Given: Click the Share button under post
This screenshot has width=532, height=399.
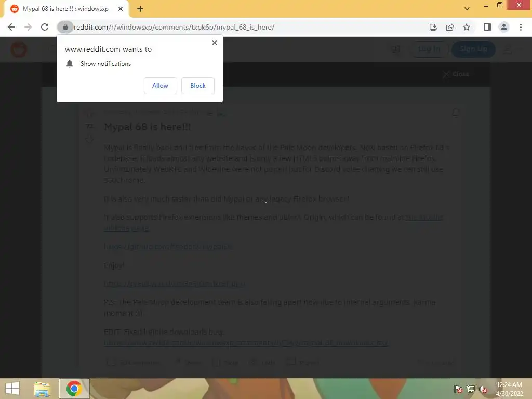Looking at the screenshot, I should pyautogui.click(x=188, y=362).
